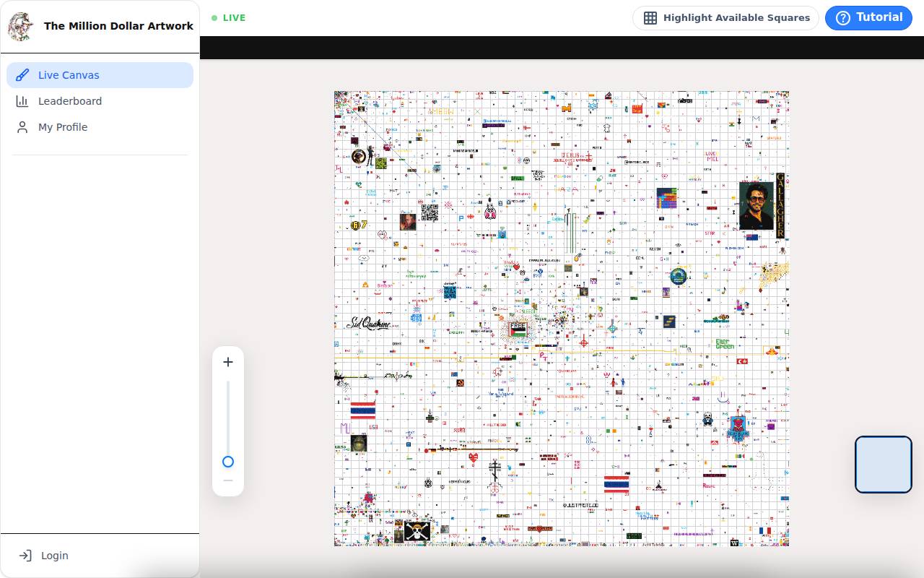
Task: Open the Leaderboard page
Action: pos(100,101)
